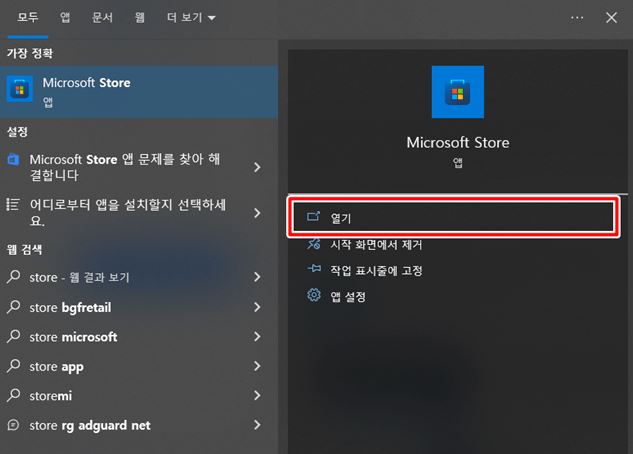Click chat icon beside store rg adguard net
Screen dimensions: 633x454
pos(13,425)
